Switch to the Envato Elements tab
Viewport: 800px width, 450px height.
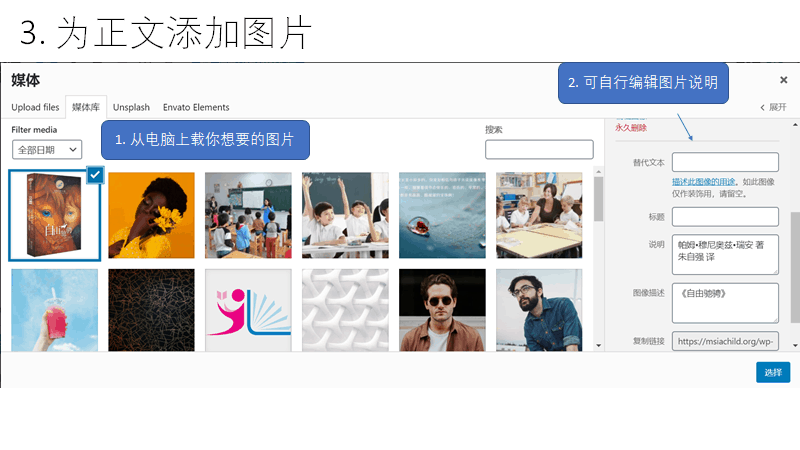196,107
